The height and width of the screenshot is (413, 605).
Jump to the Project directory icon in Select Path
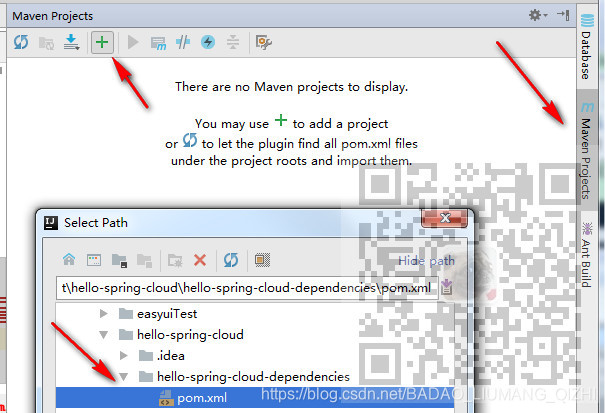coord(119,261)
